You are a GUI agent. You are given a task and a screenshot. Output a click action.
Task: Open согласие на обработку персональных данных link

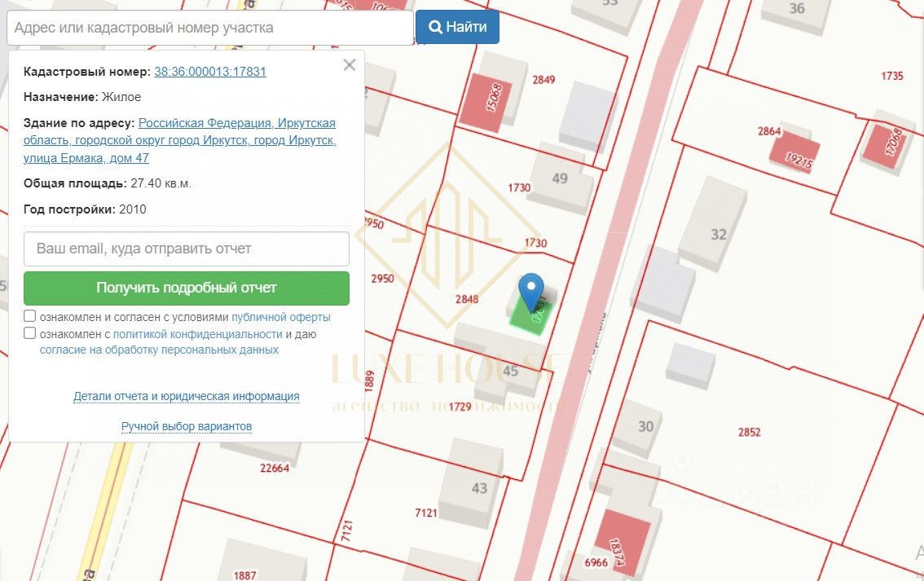tap(159, 350)
